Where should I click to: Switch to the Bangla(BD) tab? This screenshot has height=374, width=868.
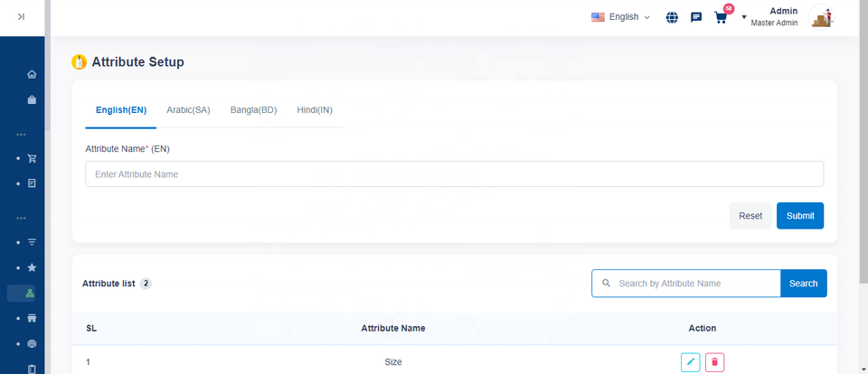pos(253,110)
